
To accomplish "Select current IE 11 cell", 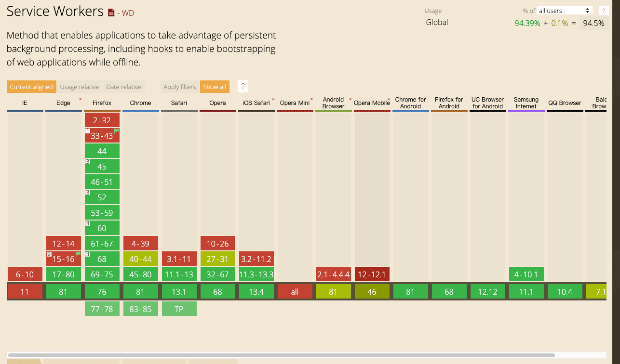I will tap(25, 292).
